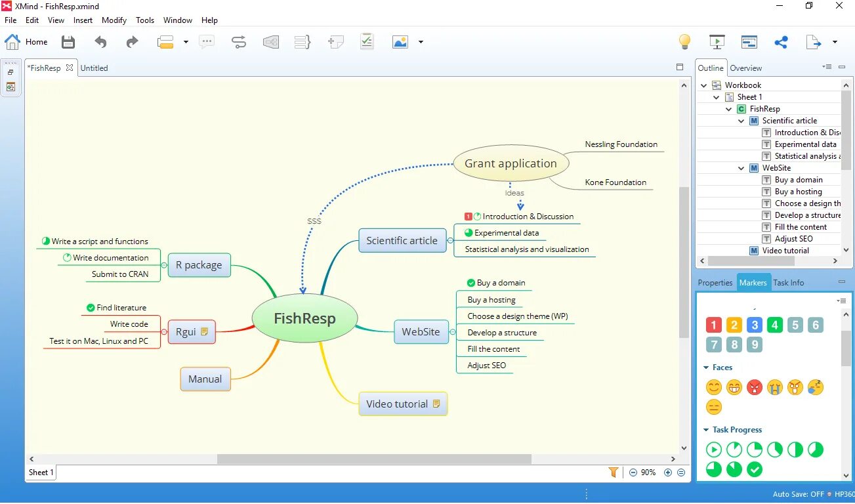Go to Home in the toolbar
The width and height of the screenshot is (855, 504).
(26, 42)
